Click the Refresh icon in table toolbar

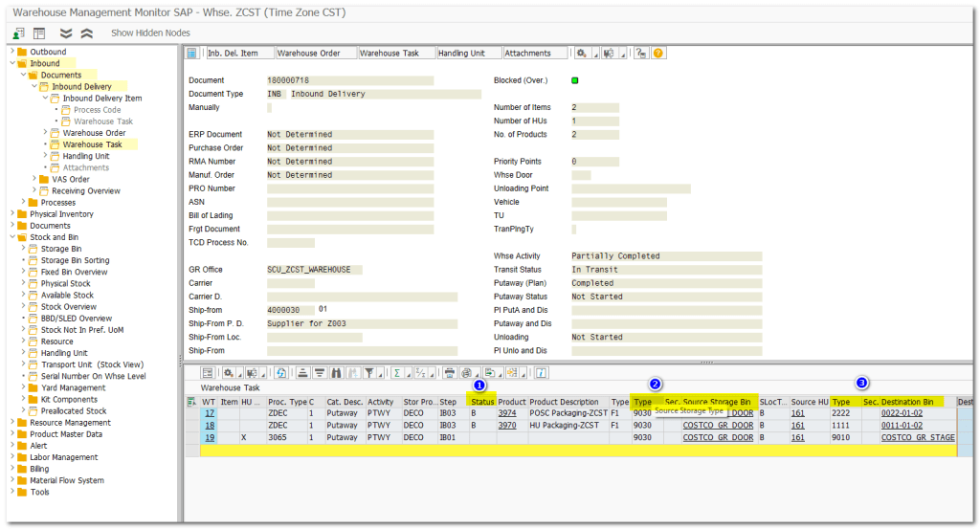(x=281, y=373)
